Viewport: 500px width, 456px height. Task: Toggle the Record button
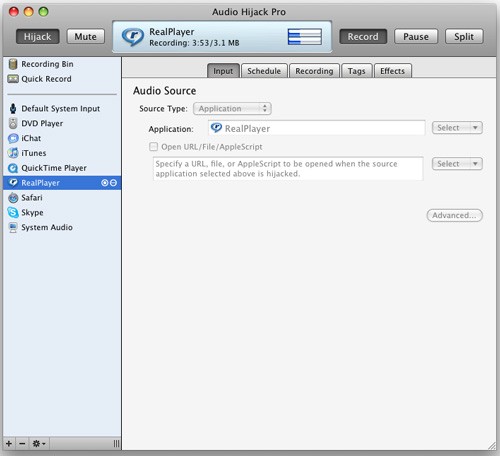click(x=363, y=36)
